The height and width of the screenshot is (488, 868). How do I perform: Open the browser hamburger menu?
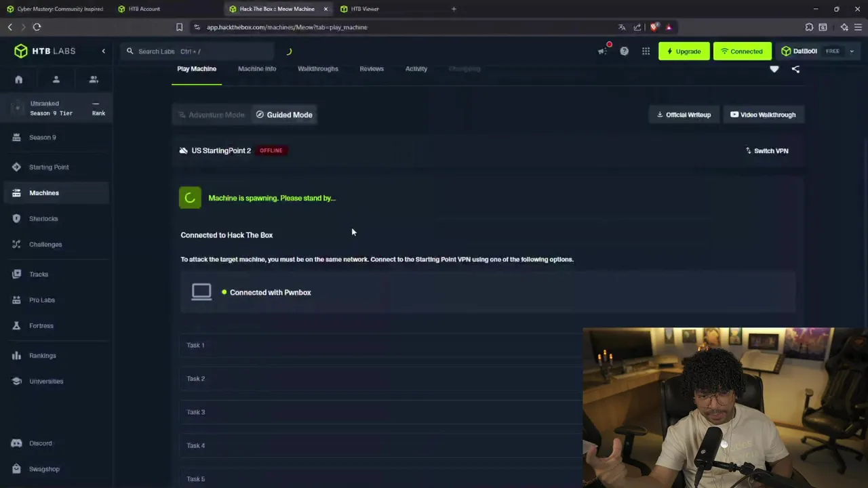(858, 27)
